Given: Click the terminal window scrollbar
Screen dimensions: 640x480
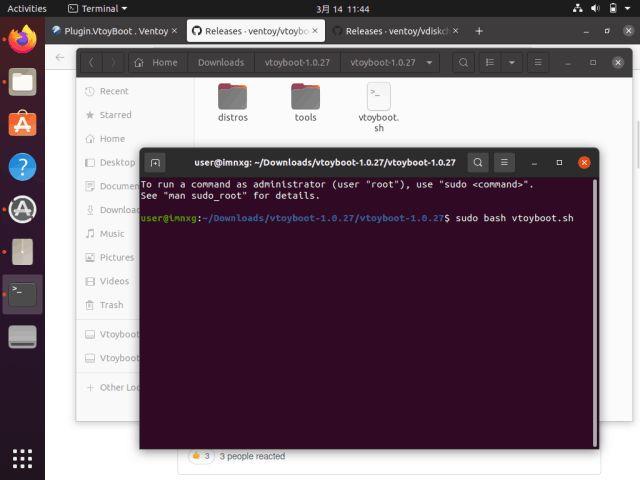Looking at the screenshot, I should pos(595,313).
